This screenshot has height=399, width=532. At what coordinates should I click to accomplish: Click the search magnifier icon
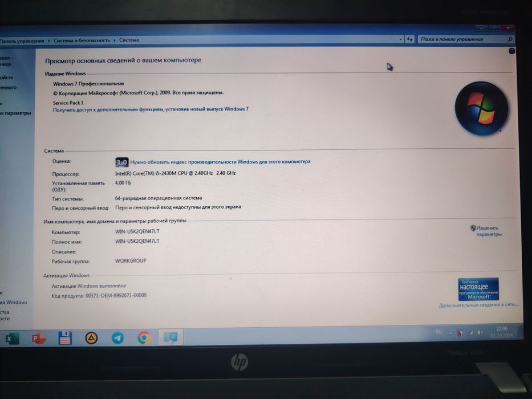click(x=510, y=39)
